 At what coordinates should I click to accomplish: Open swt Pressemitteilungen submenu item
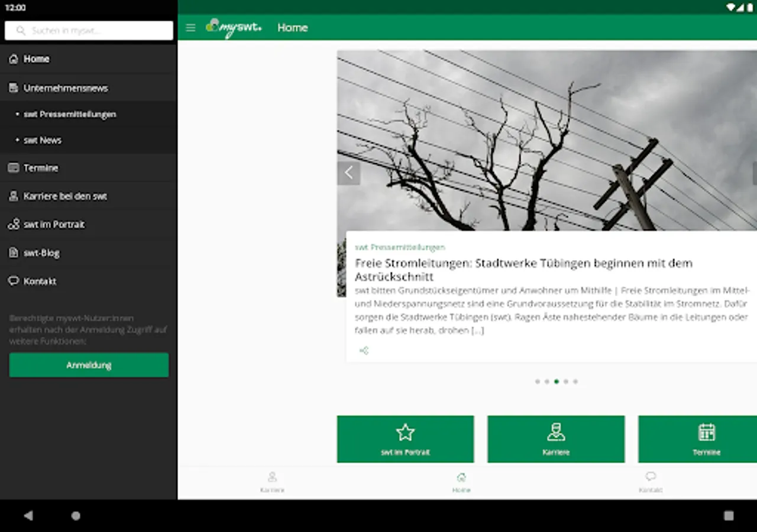pyautogui.click(x=89, y=114)
